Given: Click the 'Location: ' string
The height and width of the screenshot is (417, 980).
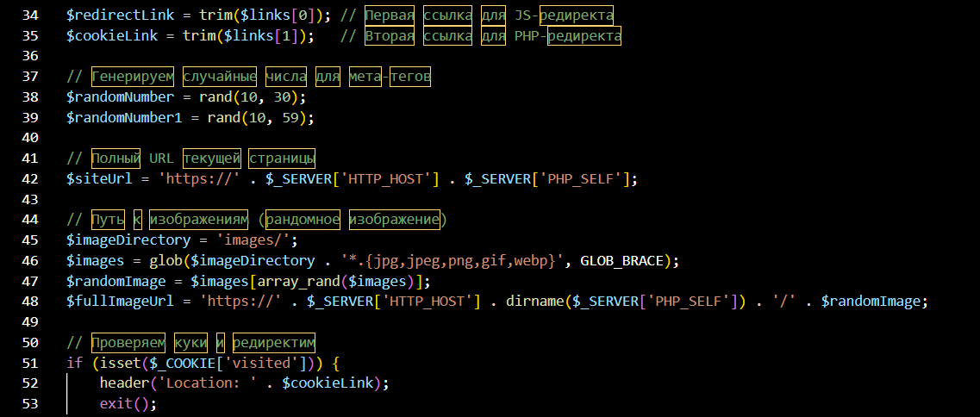Looking at the screenshot, I should pos(207,383).
